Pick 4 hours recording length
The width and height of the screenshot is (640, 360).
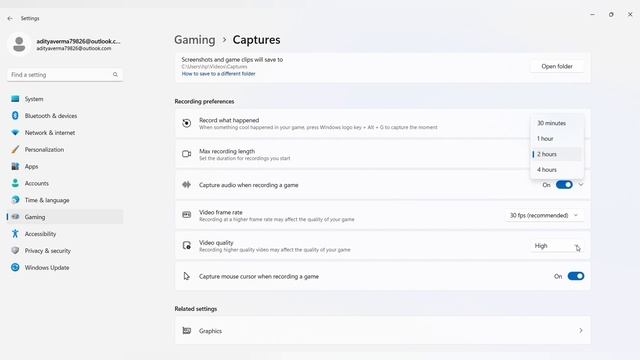557,169
